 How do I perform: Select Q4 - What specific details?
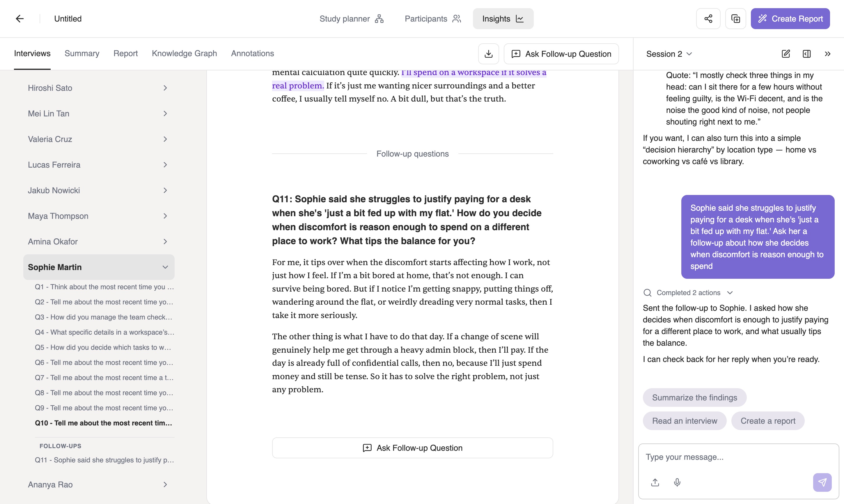pyautogui.click(x=104, y=332)
